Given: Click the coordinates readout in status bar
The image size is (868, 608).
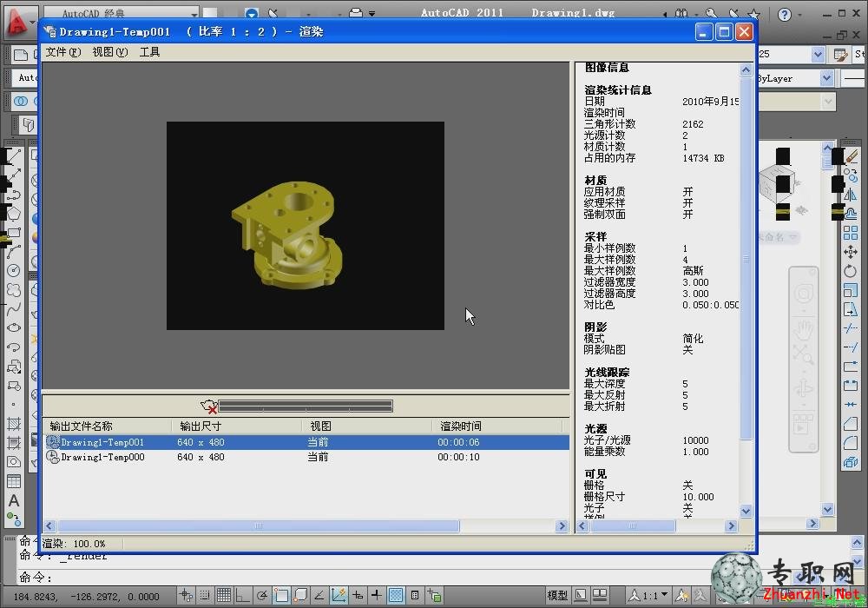Looking at the screenshot, I should pyautogui.click(x=86, y=597).
